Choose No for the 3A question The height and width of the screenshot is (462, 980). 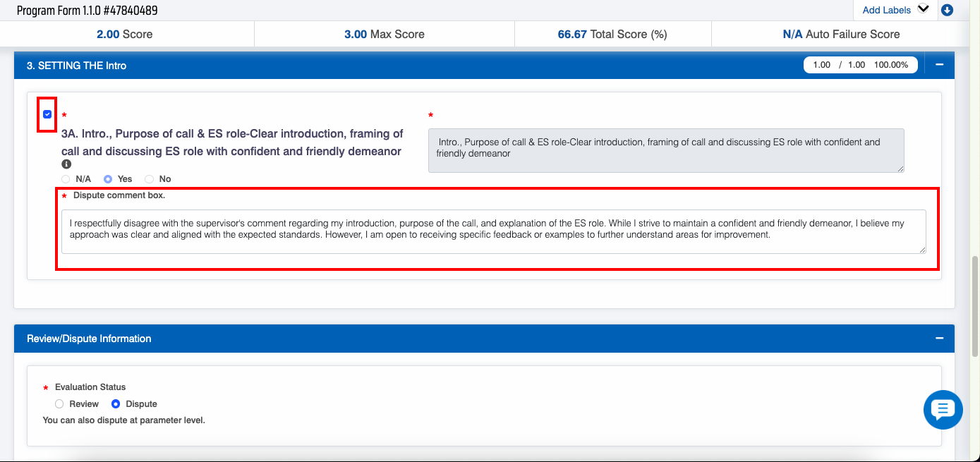149,179
